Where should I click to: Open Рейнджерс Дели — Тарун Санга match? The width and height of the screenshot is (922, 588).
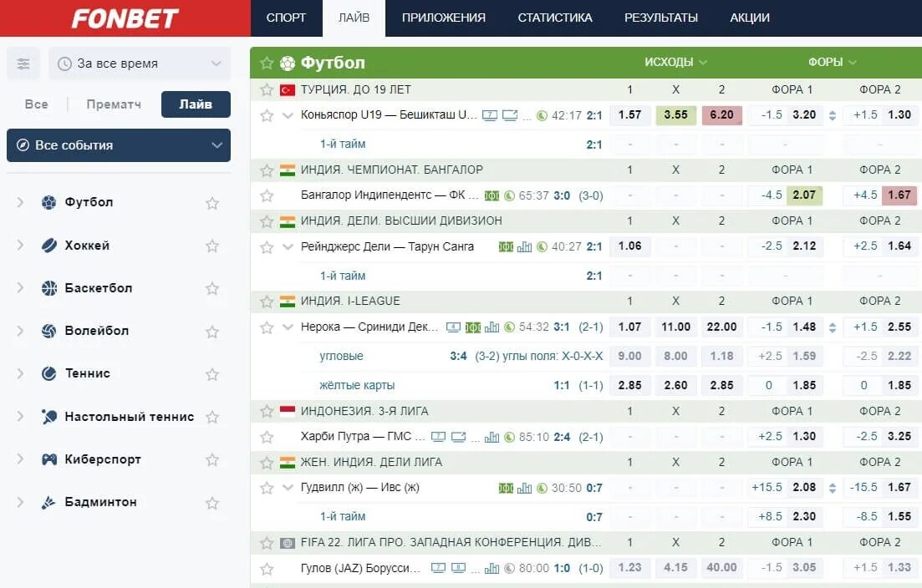pos(388,246)
